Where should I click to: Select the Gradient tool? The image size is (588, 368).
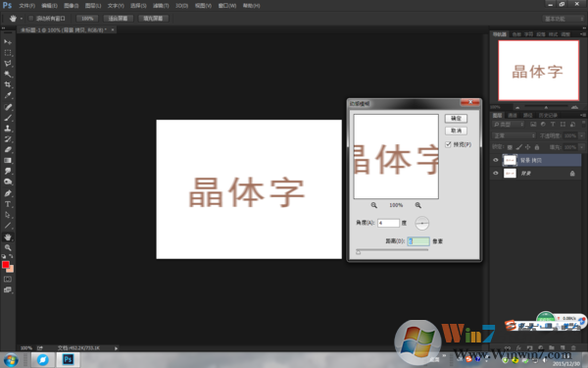(8, 160)
